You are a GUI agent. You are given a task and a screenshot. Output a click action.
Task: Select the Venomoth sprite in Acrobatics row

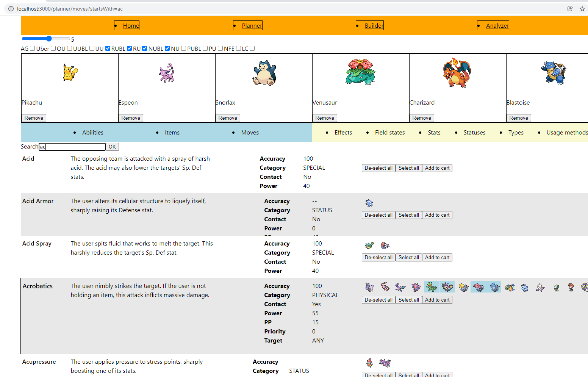coord(370,287)
